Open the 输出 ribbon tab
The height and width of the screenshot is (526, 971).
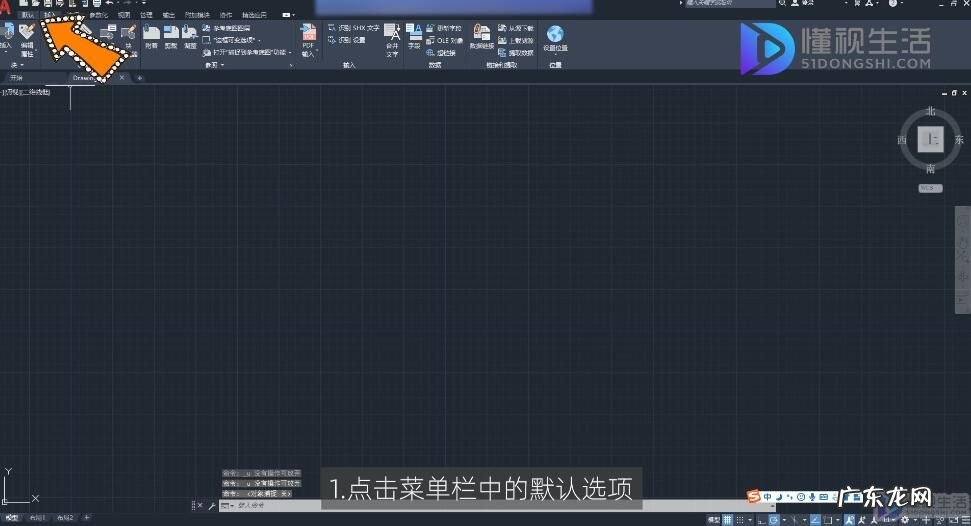coord(168,15)
